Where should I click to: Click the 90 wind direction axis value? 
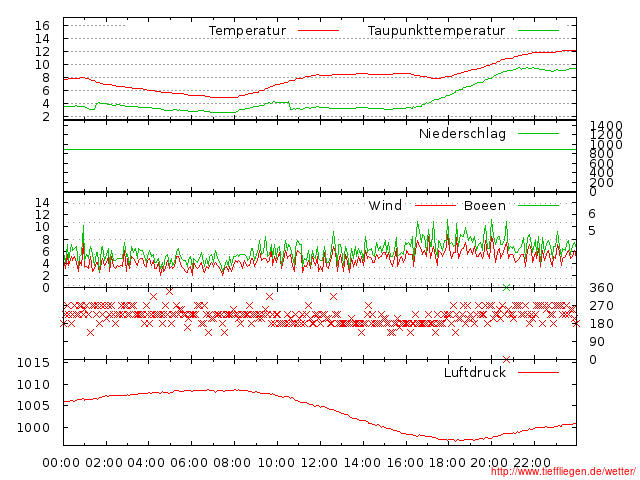coord(597,342)
